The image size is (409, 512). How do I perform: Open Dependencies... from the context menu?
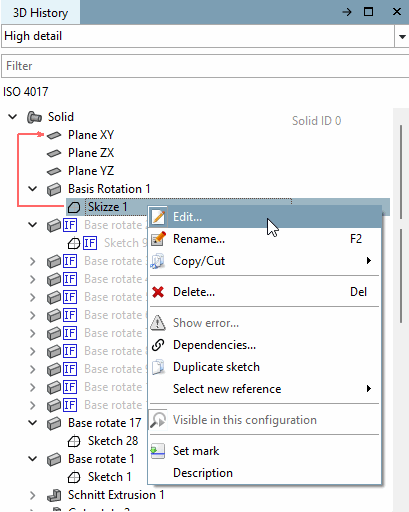(265, 345)
